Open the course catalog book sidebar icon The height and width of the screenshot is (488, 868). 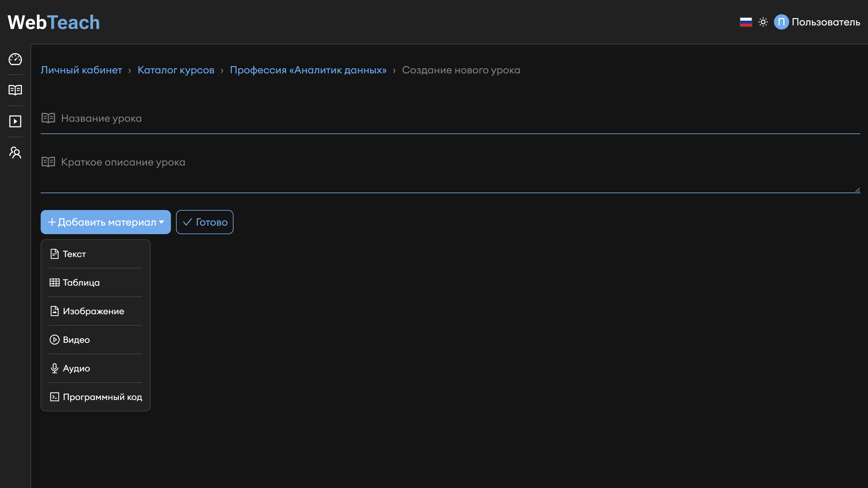pos(15,90)
